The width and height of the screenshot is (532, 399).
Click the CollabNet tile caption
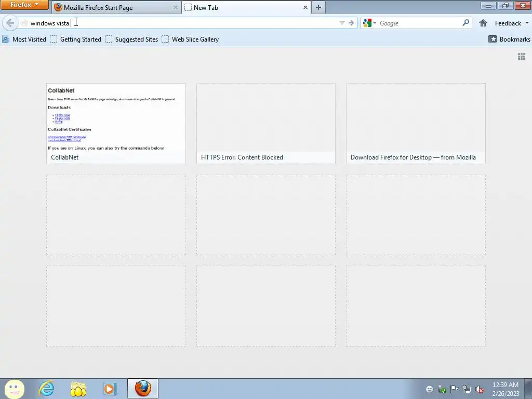click(x=65, y=157)
